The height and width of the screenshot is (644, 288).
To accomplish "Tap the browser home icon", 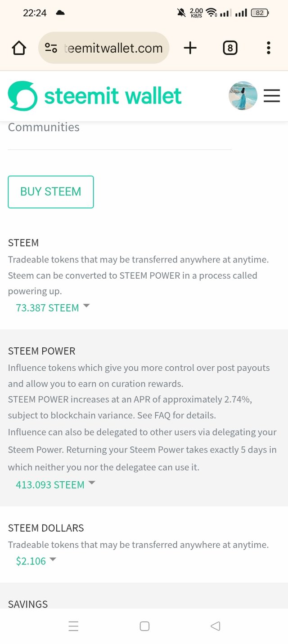I will coord(19,48).
